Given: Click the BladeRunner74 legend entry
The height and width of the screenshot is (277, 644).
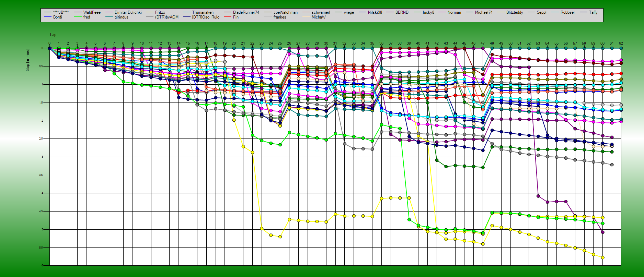Looking at the screenshot, I should point(246,12).
